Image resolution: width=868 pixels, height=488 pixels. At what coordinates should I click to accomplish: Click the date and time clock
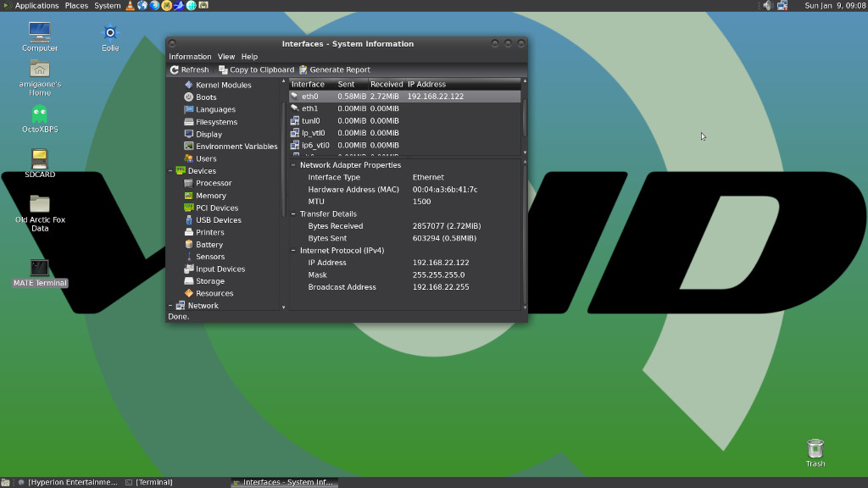click(835, 6)
